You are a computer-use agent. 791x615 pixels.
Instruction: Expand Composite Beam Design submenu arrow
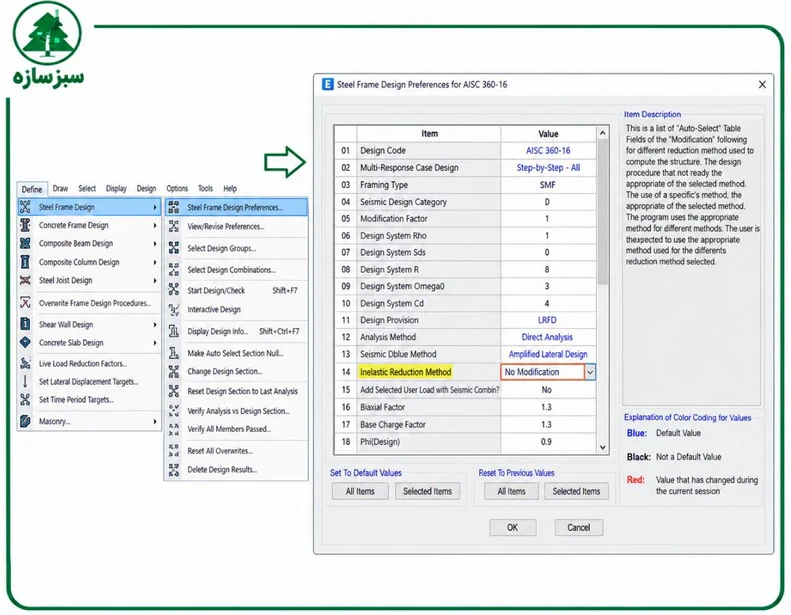click(155, 244)
